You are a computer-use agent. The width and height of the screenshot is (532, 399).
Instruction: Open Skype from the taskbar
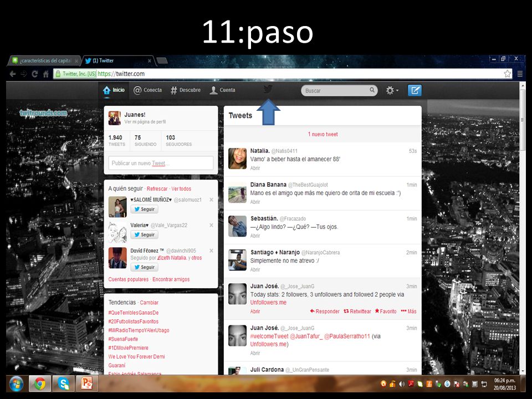pyautogui.click(x=63, y=383)
